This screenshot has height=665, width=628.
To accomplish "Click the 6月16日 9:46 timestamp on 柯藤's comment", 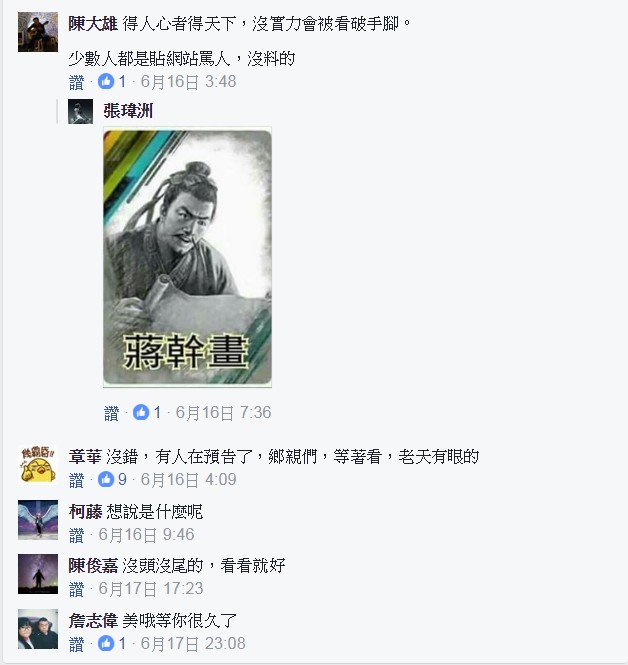I will [146, 534].
